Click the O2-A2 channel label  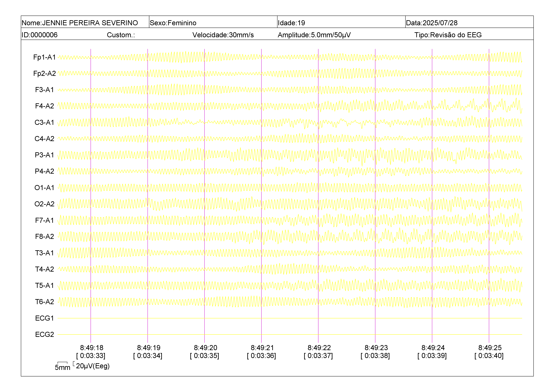[45, 204]
